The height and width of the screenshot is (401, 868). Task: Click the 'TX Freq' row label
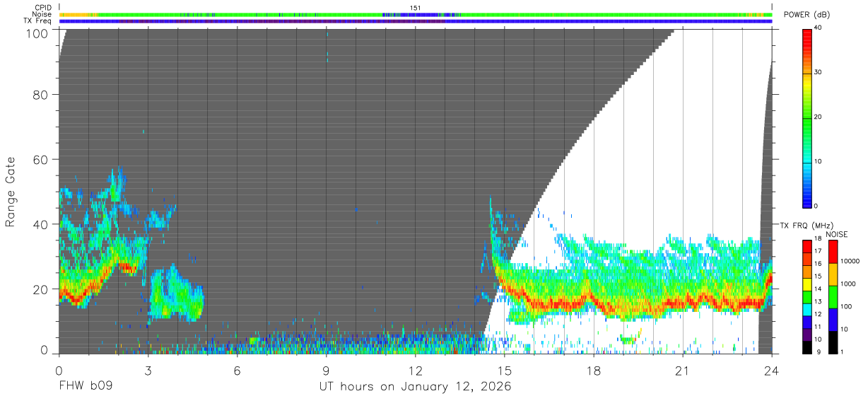[x=39, y=21]
